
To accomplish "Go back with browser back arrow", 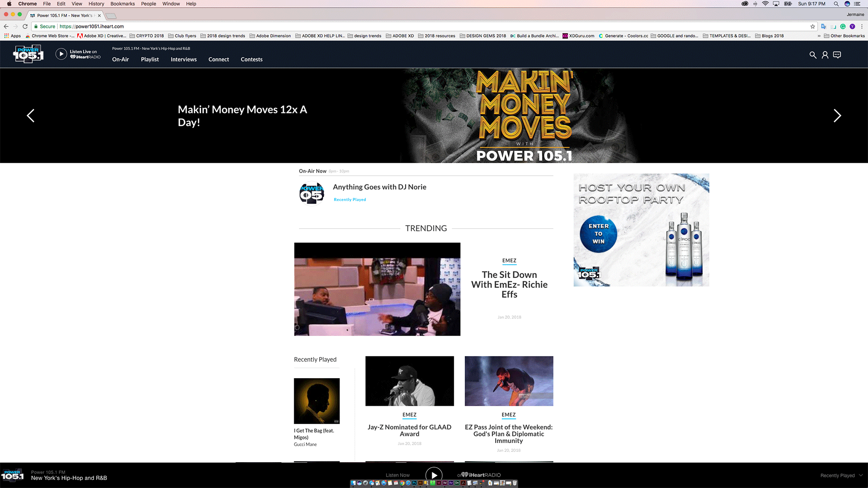I will [6, 26].
